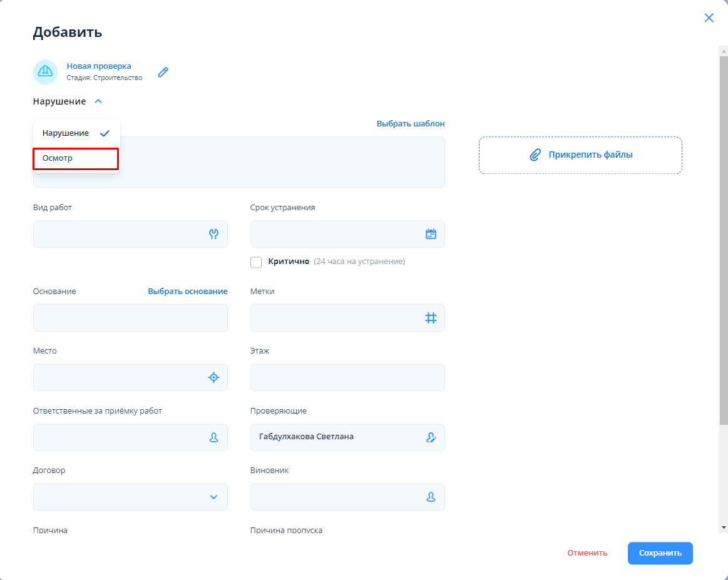Click the Выбрать основание link
This screenshot has height=580, width=728.
coord(188,292)
